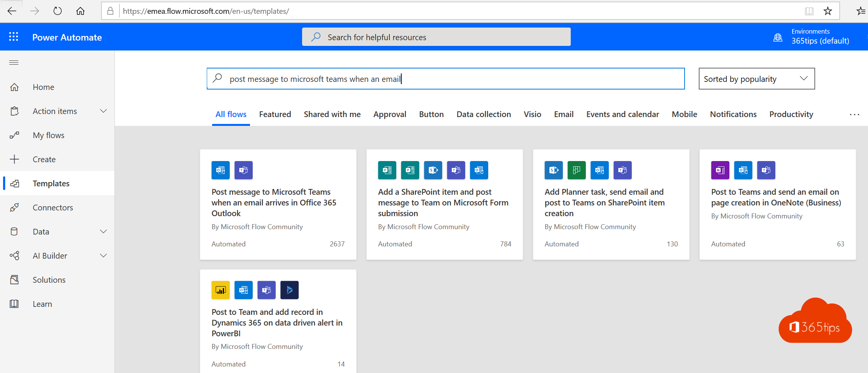Click the Home house icon in sidebar
868x373 pixels.
(14, 87)
